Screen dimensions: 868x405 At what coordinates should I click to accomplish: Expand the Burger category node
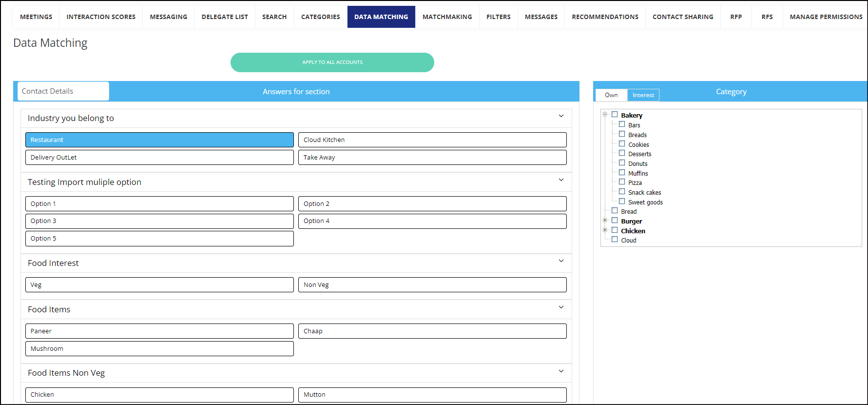click(x=605, y=221)
